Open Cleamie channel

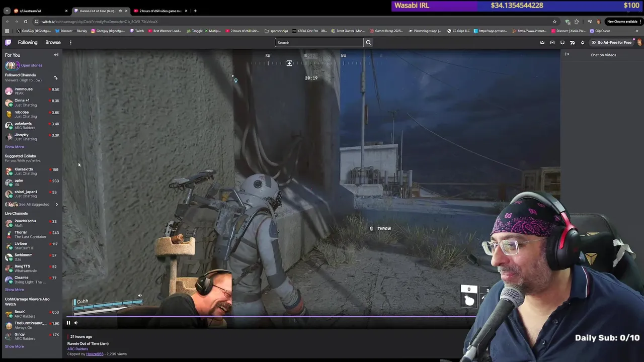[x=31, y=280]
